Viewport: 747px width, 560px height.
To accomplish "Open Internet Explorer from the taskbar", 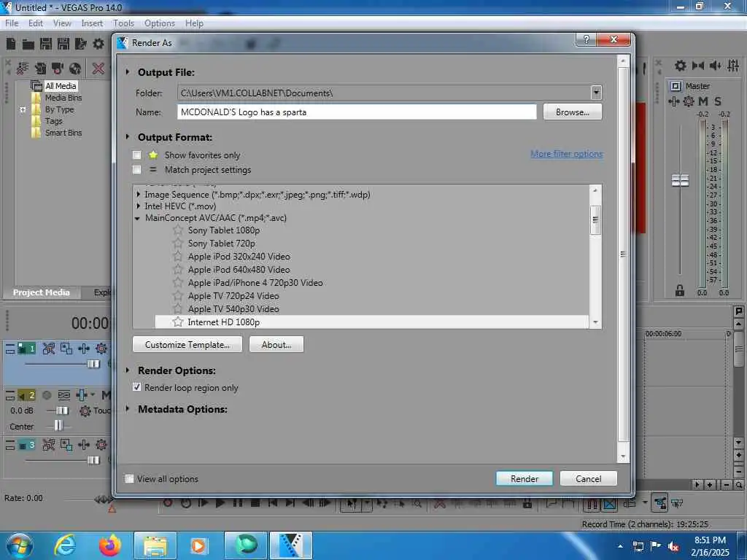I will 65,545.
